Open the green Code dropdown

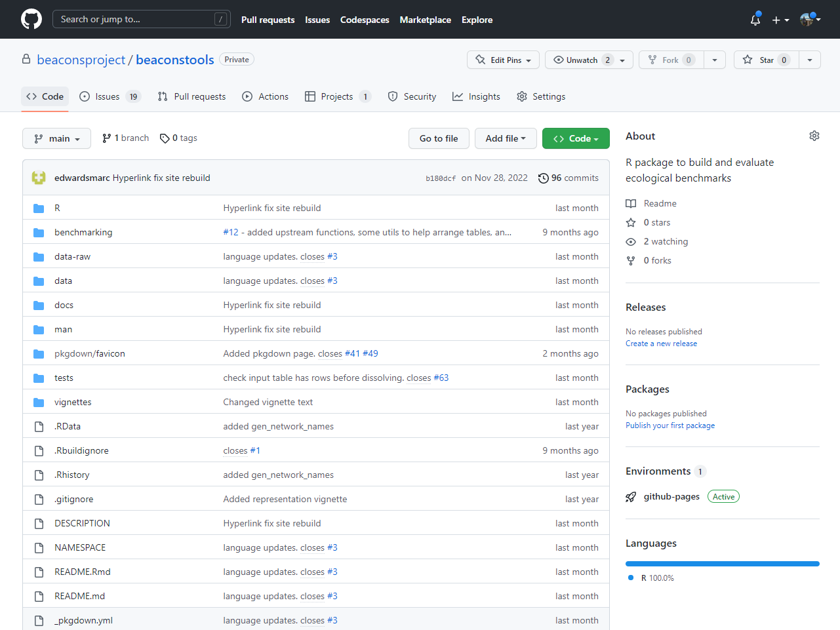pos(576,138)
